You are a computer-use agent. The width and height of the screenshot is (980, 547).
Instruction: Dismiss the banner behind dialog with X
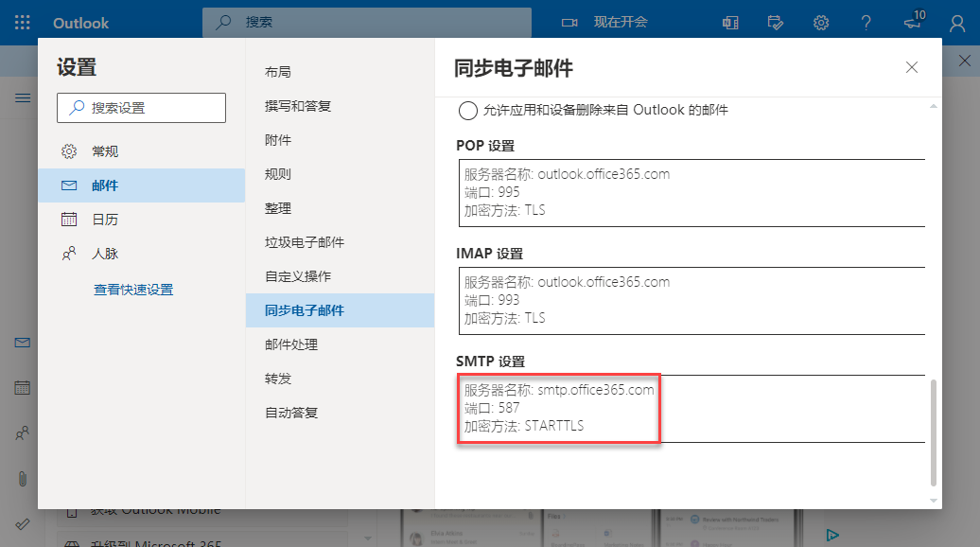(x=964, y=61)
